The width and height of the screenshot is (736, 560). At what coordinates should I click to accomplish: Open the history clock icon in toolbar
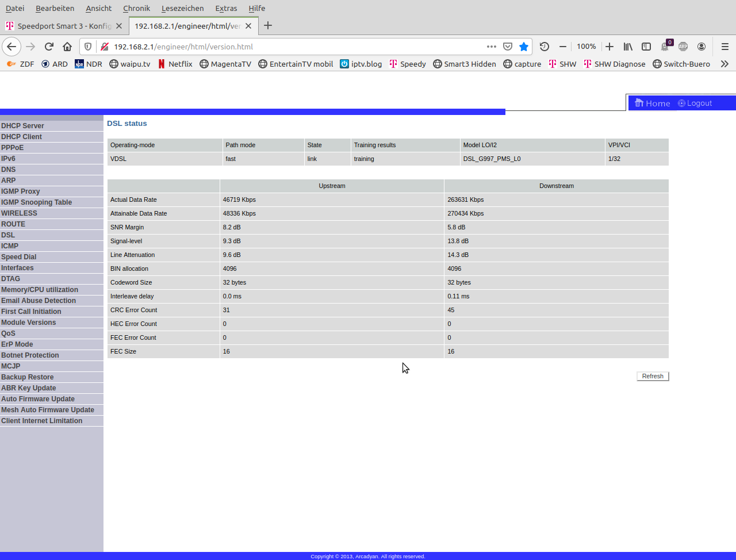(x=544, y=47)
